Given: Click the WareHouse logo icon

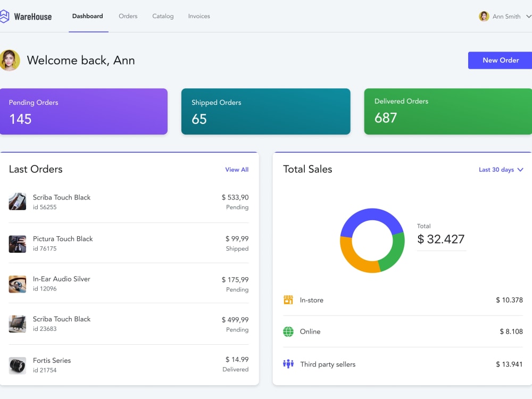Looking at the screenshot, I should pyautogui.click(x=4, y=16).
